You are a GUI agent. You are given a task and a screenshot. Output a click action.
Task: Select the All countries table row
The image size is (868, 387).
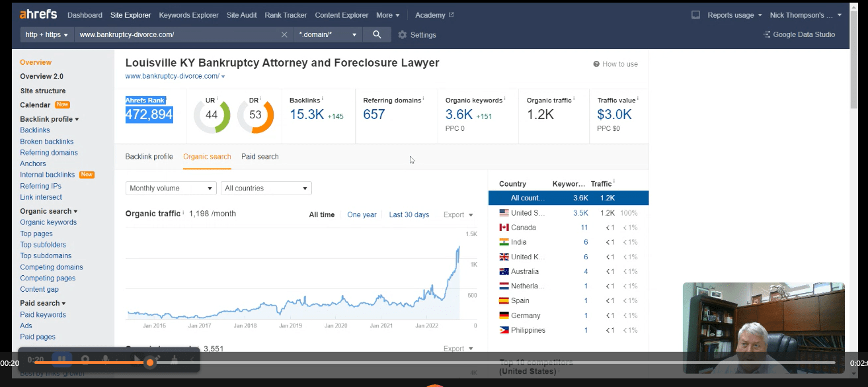tap(569, 198)
